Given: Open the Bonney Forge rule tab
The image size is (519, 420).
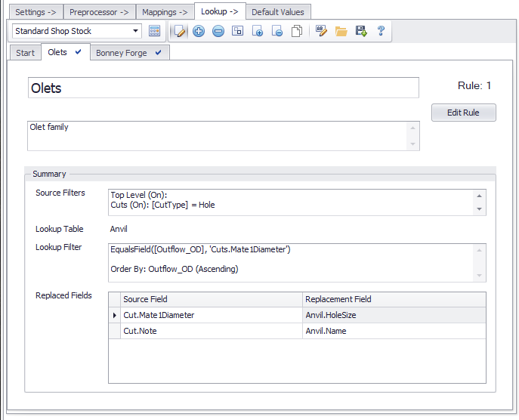Looking at the screenshot, I should coord(129,53).
